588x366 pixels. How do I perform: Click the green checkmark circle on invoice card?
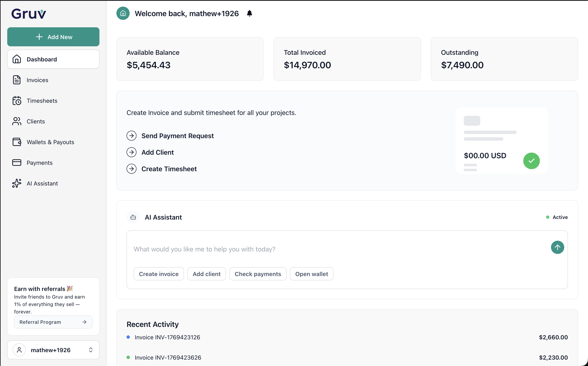531,161
